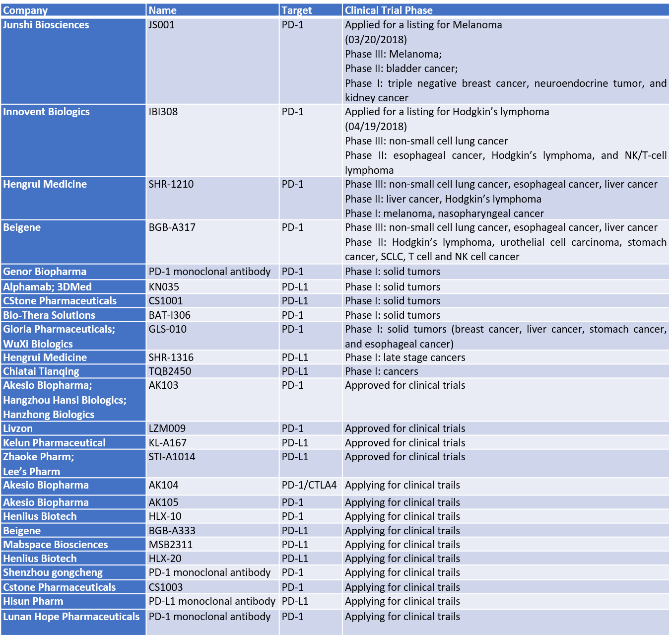The width and height of the screenshot is (672, 637).
Task: Click the GLS-010 drug name
Action: pos(168,329)
